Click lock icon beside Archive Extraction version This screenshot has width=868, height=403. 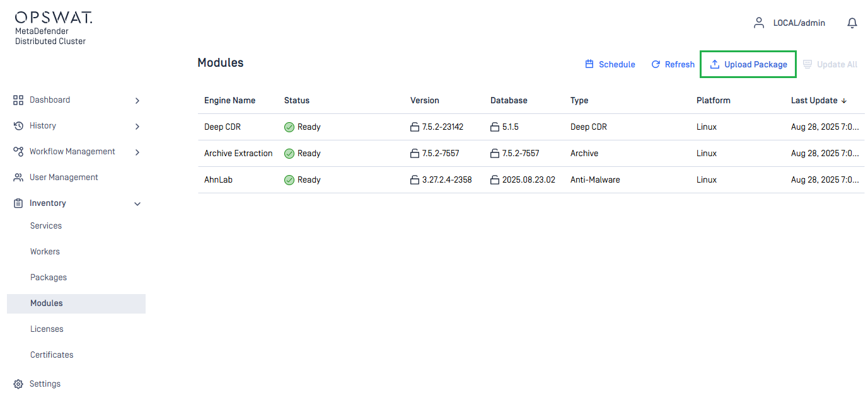point(415,154)
